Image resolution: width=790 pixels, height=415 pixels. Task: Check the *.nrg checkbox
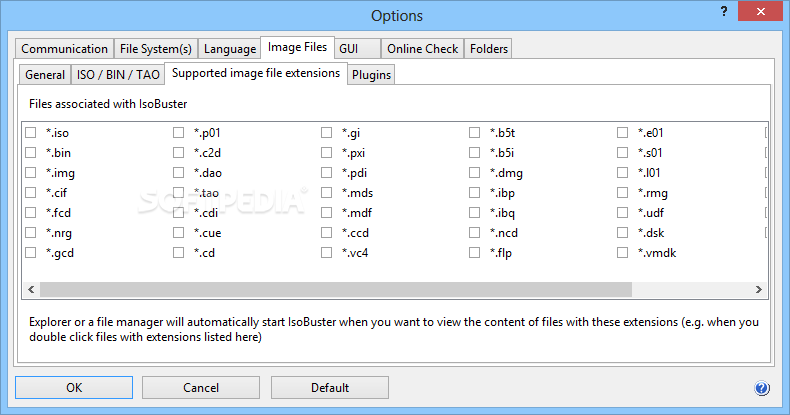click(31, 233)
